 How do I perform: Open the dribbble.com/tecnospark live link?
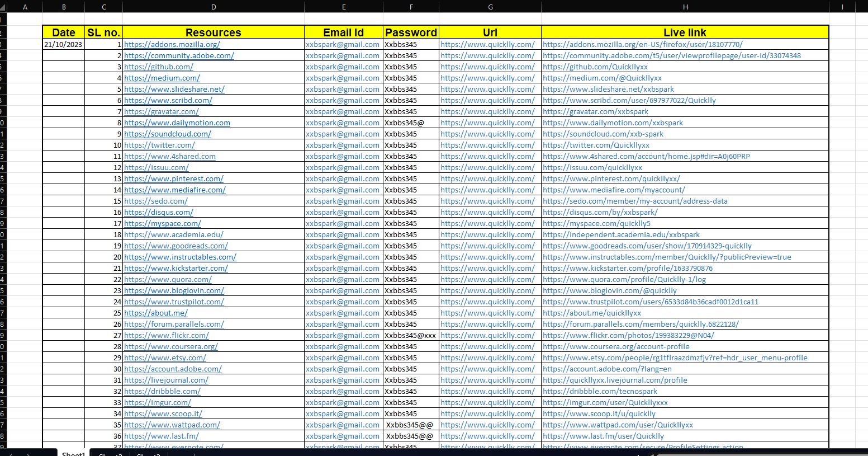599,391
